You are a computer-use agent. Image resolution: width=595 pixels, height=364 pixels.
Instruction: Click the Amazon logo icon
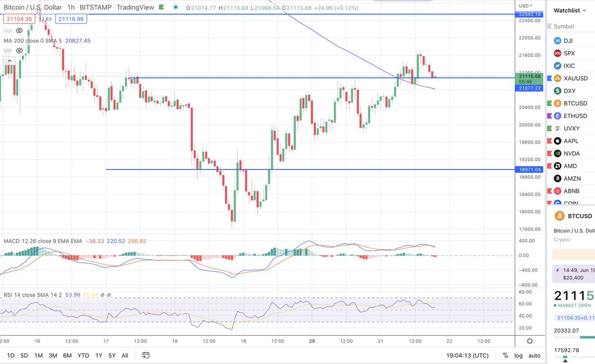(557, 178)
